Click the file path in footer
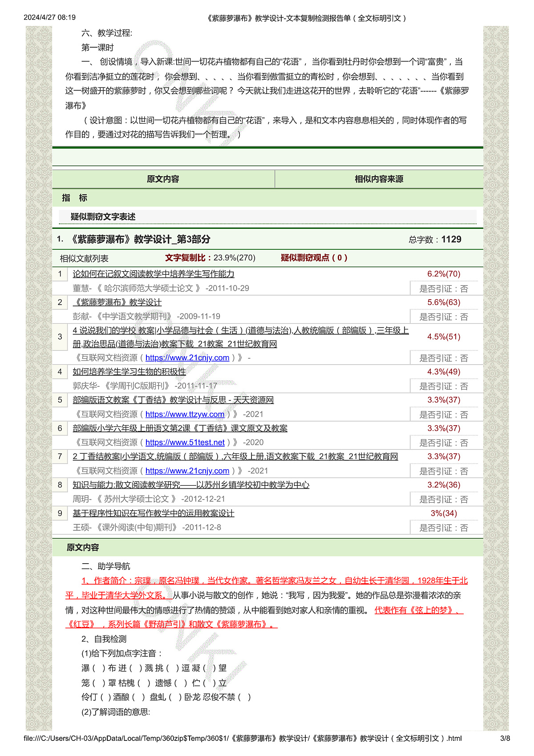 tap(243, 738)
